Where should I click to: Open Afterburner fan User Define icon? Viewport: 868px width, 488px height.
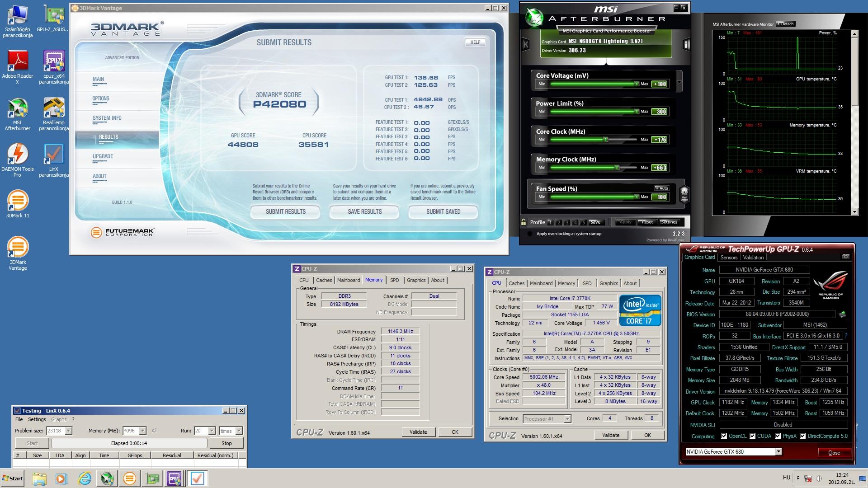[684, 193]
